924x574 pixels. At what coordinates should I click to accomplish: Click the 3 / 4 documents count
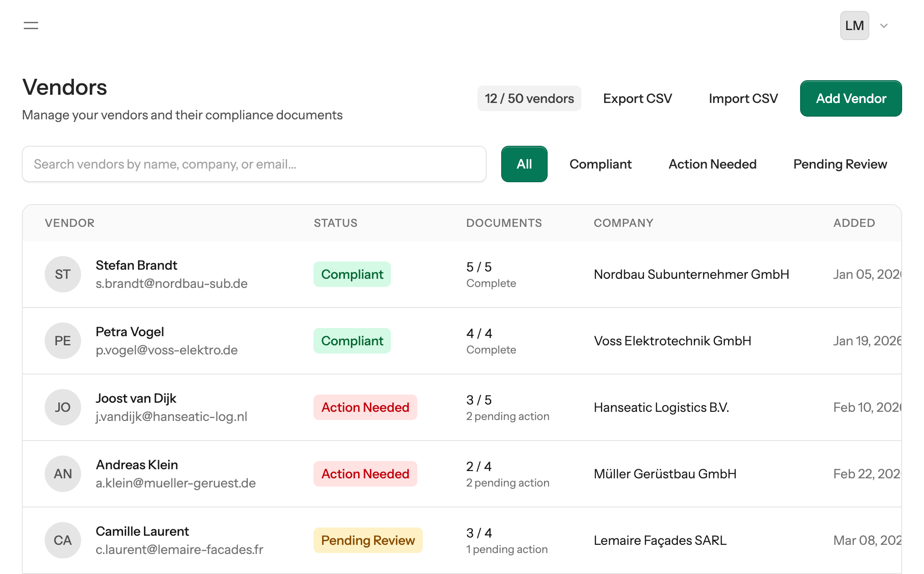coord(479,533)
